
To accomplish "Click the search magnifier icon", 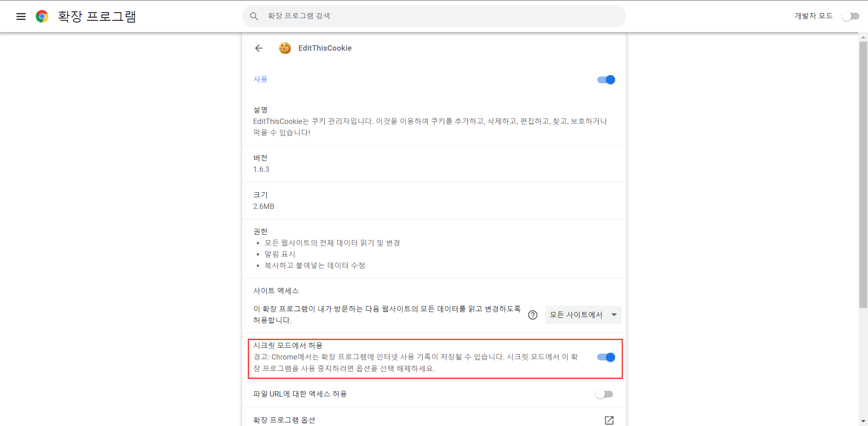I will point(254,16).
